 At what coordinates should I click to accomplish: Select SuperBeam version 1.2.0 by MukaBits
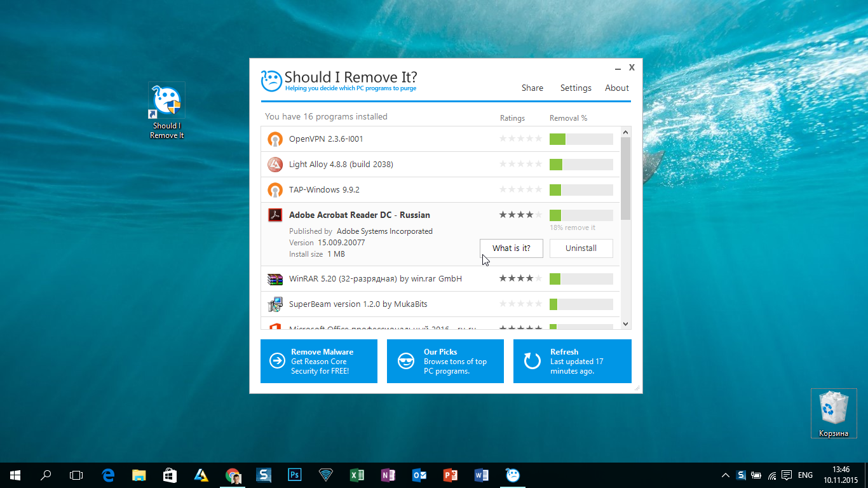(x=440, y=304)
